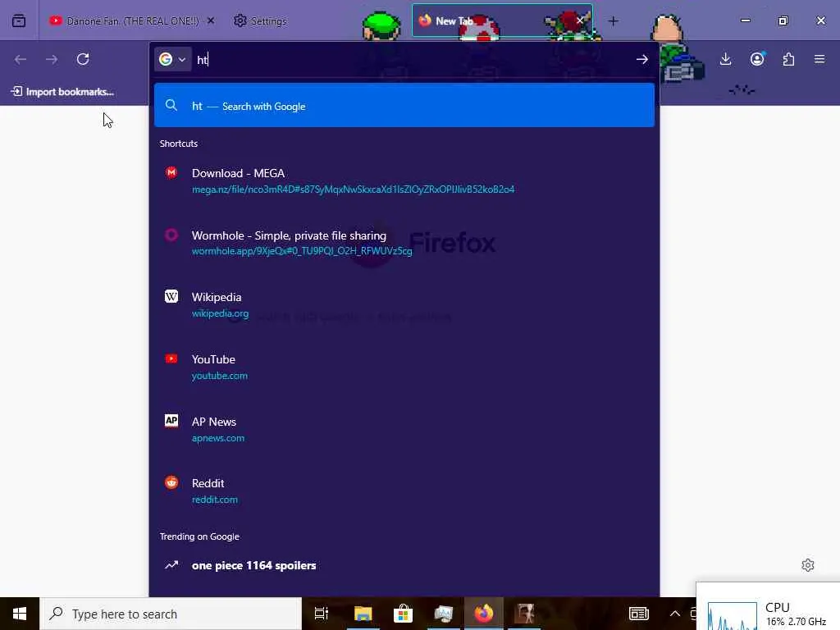The height and width of the screenshot is (630, 840).
Task: Click the mega.nz file URL text
Action: tap(353, 189)
